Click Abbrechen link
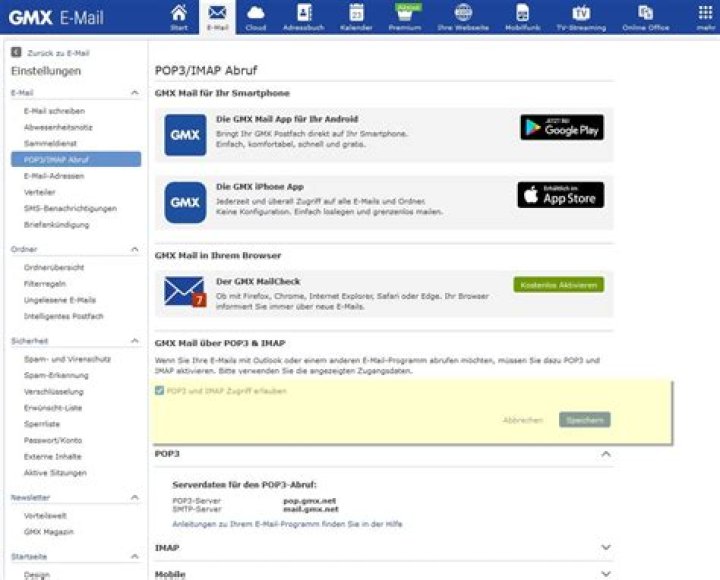Viewport: 720px width, 580px height. tap(523, 420)
